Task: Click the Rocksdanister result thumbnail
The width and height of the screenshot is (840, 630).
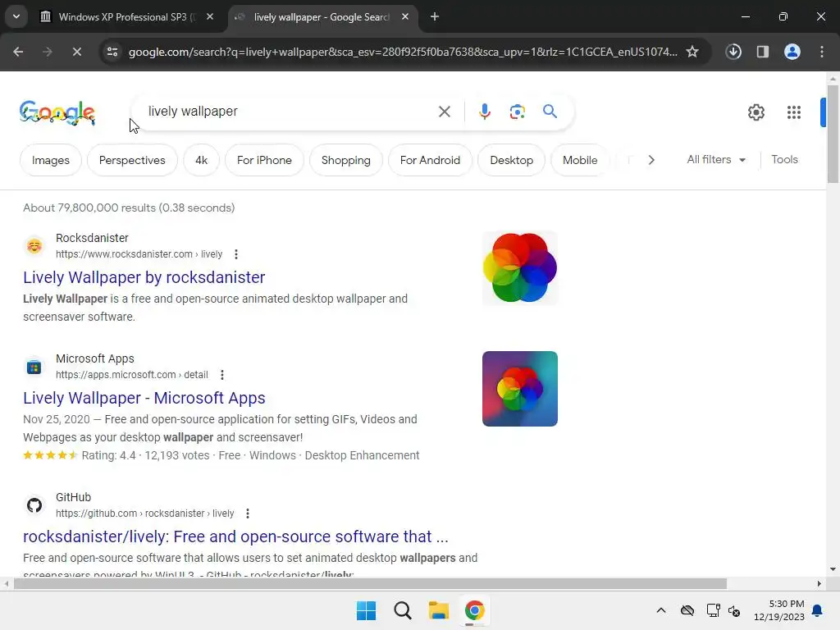Action: pos(519,268)
